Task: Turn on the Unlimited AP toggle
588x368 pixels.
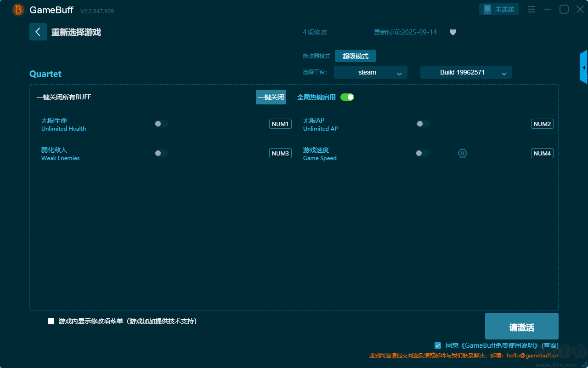Action: (x=423, y=124)
